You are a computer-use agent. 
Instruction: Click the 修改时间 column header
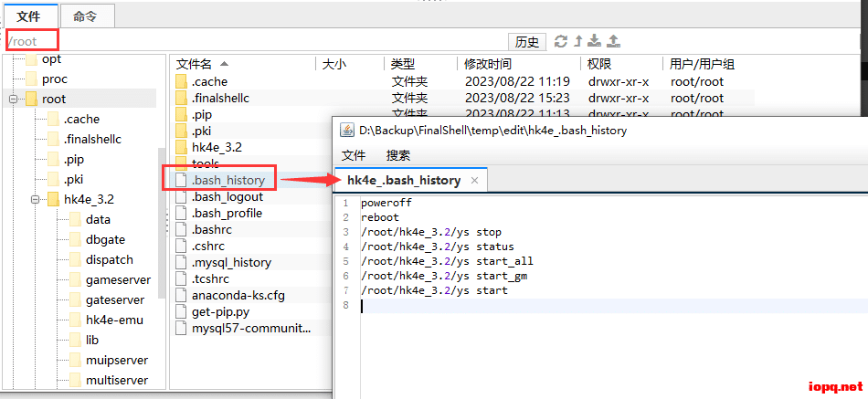pyautogui.click(x=488, y=64)
